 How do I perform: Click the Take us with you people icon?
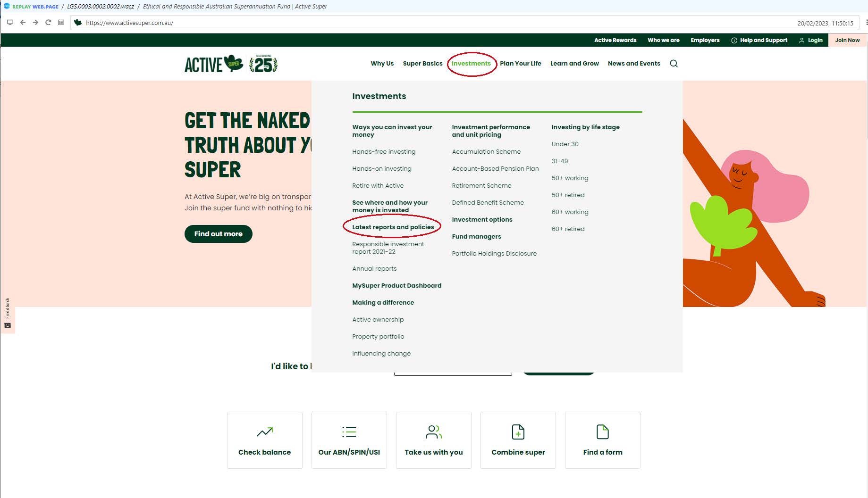pos(434,432)
